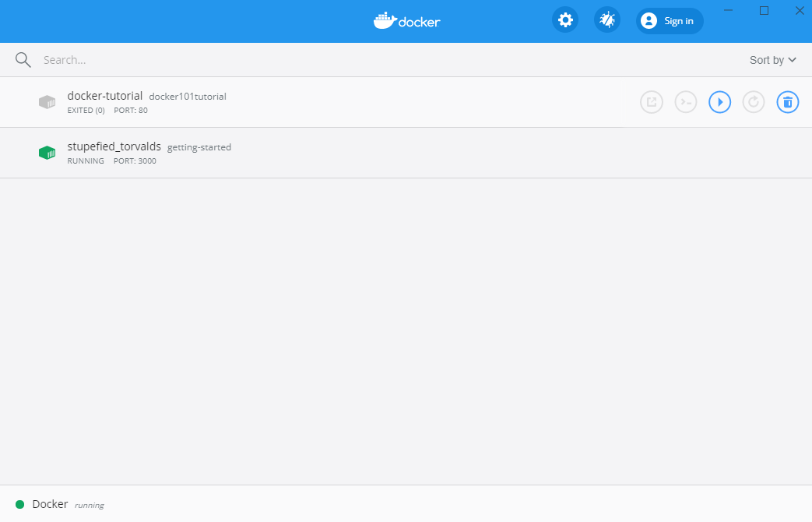Image resolution: width=812 pixels, height=522 pixels.
Task: Click the EXITED (0) status text
Action: [x=86, y=110]
